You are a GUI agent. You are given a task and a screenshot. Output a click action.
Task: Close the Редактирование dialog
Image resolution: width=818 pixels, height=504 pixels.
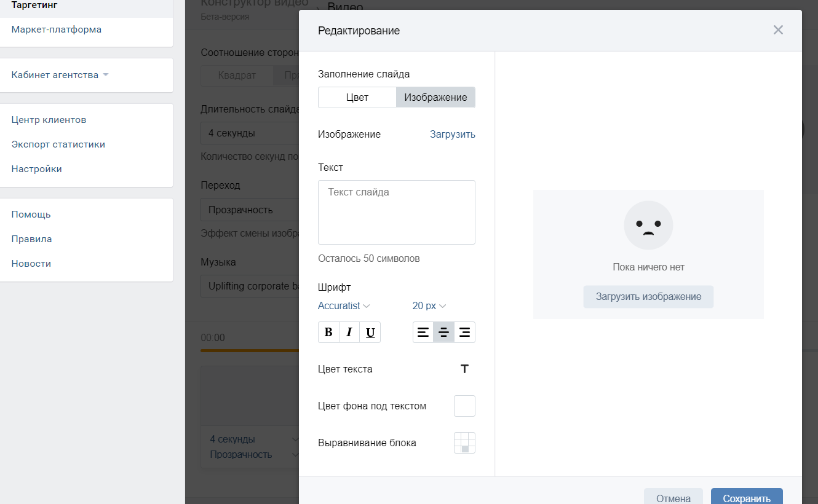pyautogui.click(x=778, y=30)
